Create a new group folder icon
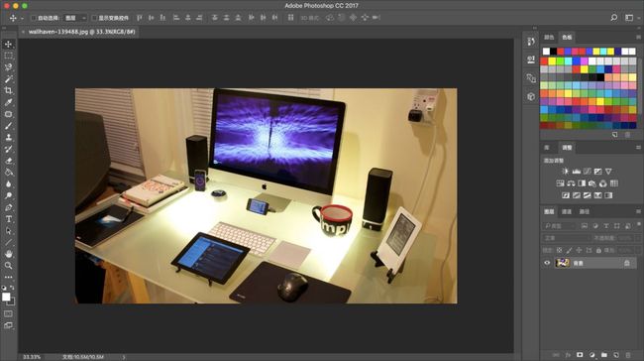This screenshot has width=644, height=361. point(604,354)
